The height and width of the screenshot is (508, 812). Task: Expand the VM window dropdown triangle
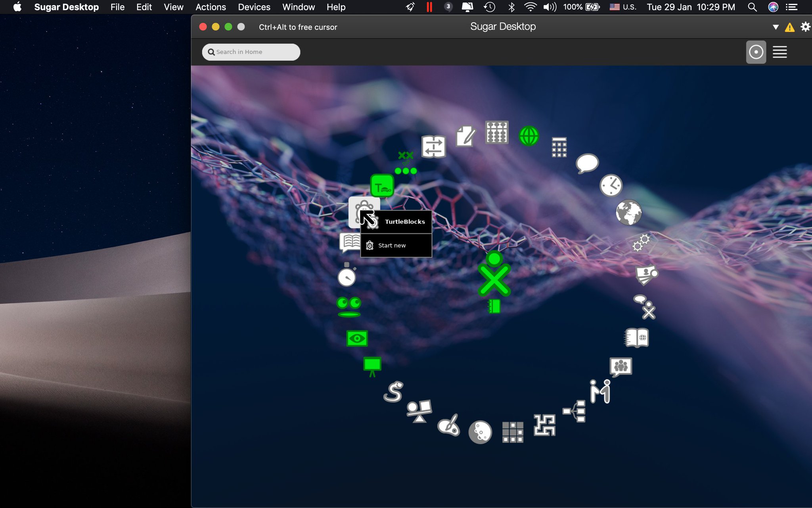coord(776,27)
